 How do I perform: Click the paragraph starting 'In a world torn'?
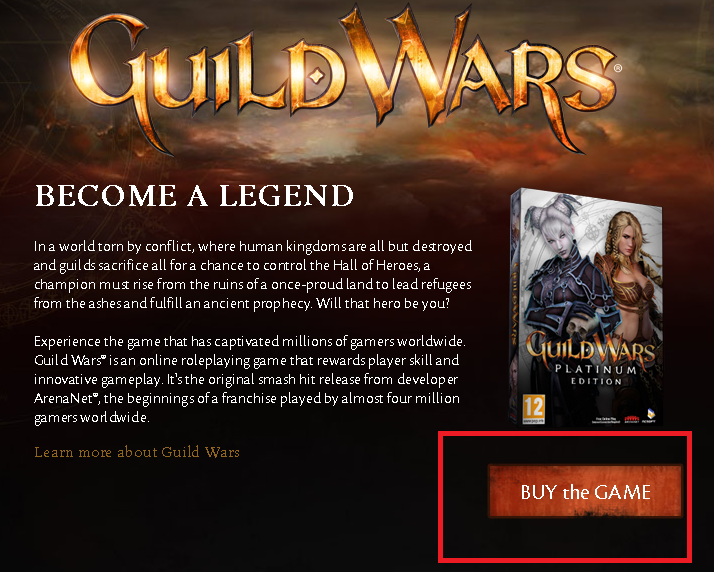[253, 275]
